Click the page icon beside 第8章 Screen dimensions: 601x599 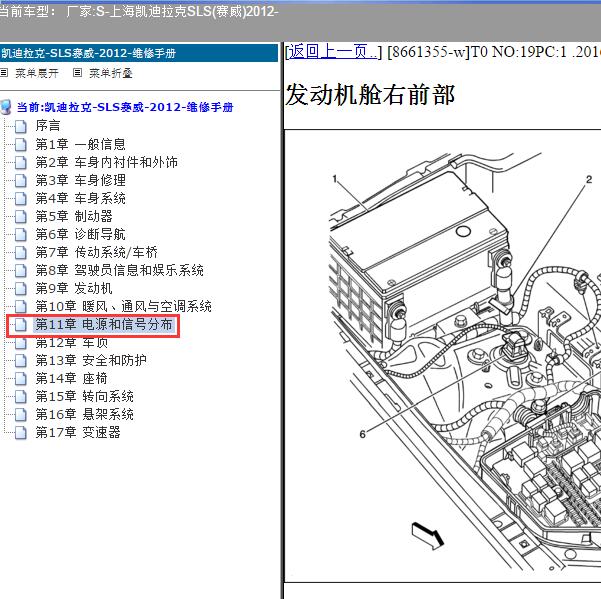21,271
